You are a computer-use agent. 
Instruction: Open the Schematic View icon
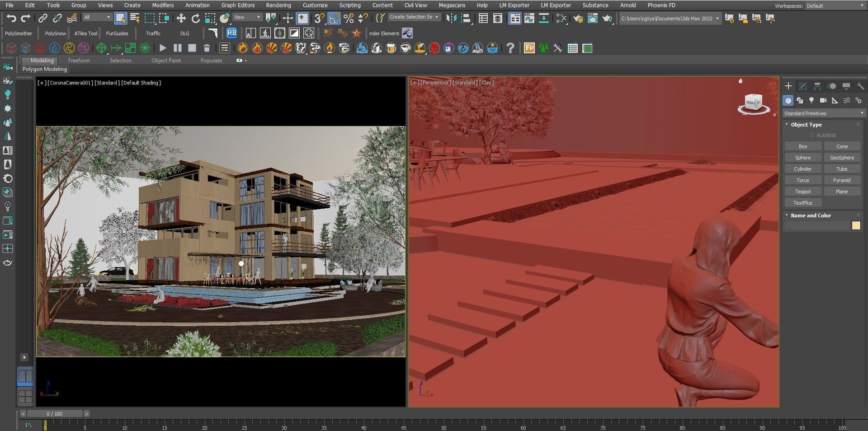tap(544, 18)
